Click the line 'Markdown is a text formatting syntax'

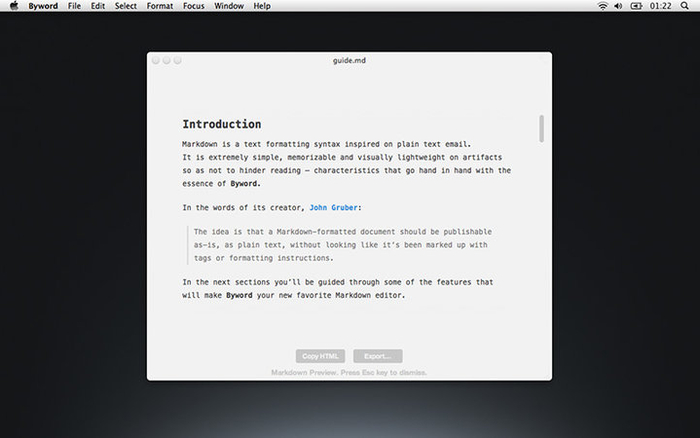click(326, 144)
